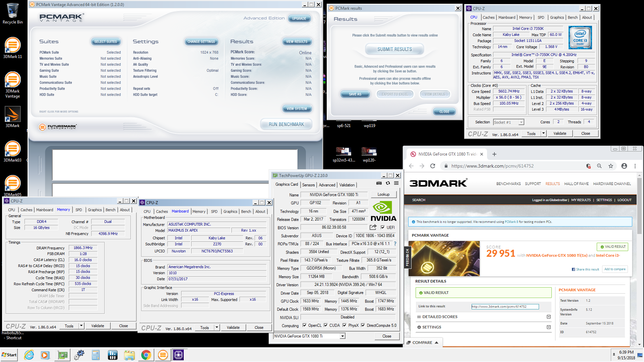Click the GPU-Z screenshot camera icon
644x362 pixels.
[379, 183]
